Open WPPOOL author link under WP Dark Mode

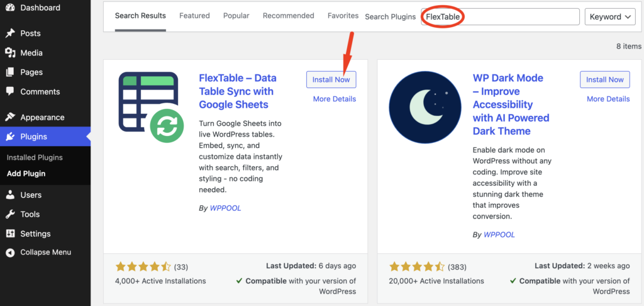[x=499, y=235]
